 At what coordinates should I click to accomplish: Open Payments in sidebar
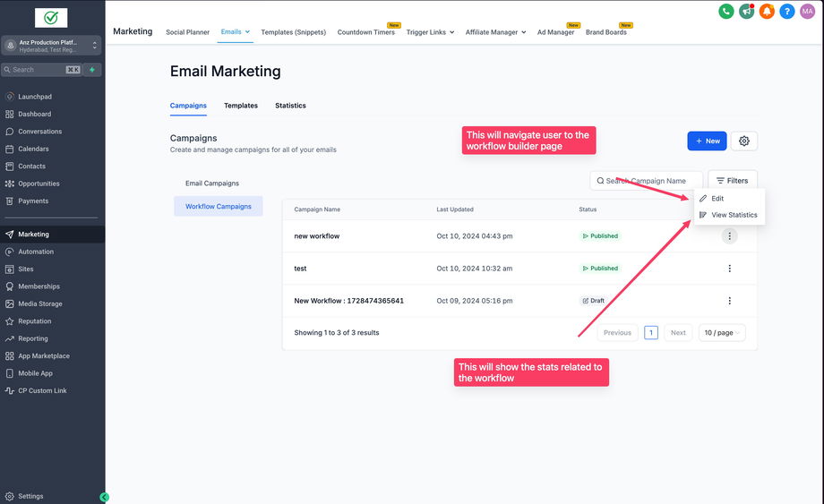33,201
